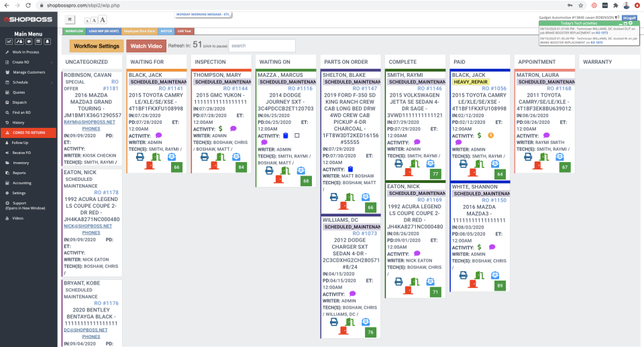The width and height of the screenshot is (644, 347).
Task: Open NICK@SHOPBOSS.NET email link
Action: pos(88,226)
